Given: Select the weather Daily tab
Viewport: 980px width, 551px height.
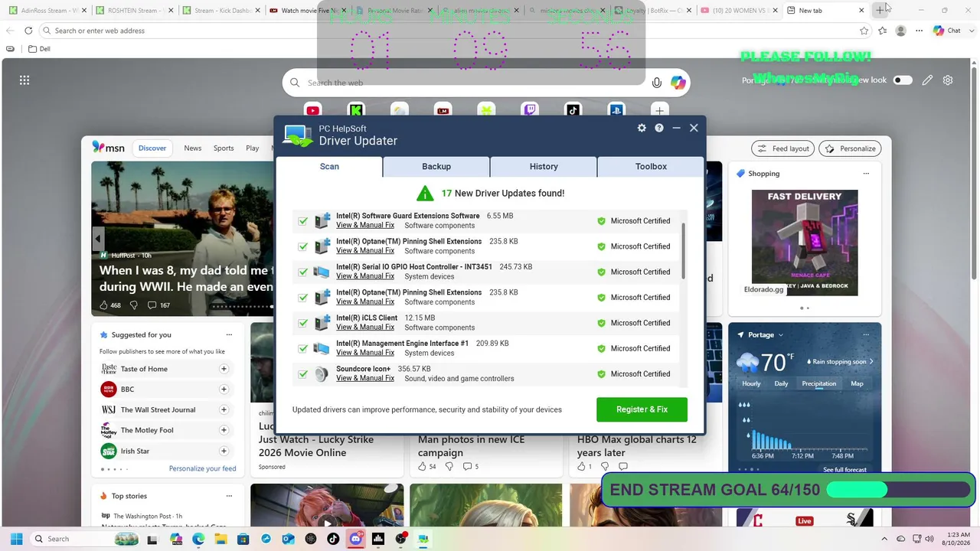Looking at the screenshot, I should click(781, 383).
